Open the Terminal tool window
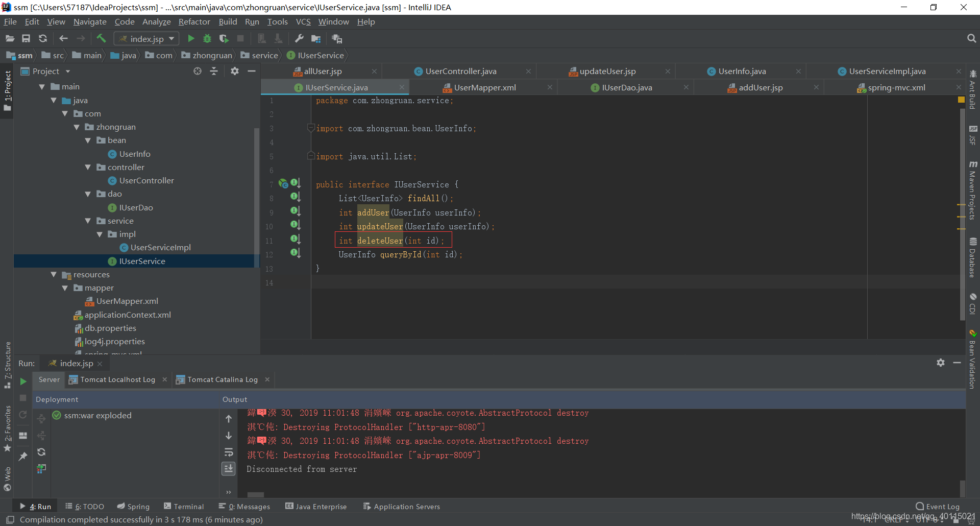This screenshot has width=980, height=526. 184,507
